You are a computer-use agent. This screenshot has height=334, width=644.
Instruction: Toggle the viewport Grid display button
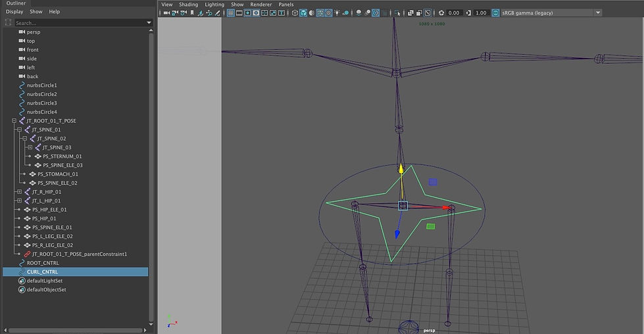pos(230,12)
